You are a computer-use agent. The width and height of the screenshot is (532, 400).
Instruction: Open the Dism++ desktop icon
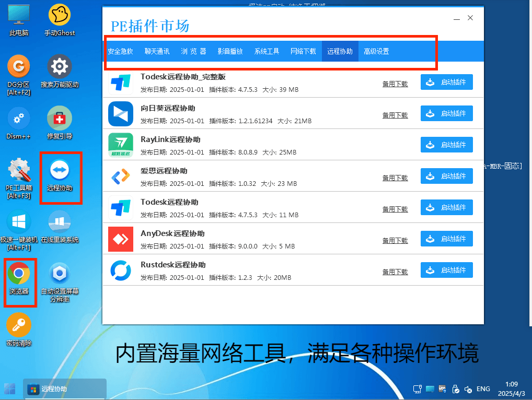point(19,123)
